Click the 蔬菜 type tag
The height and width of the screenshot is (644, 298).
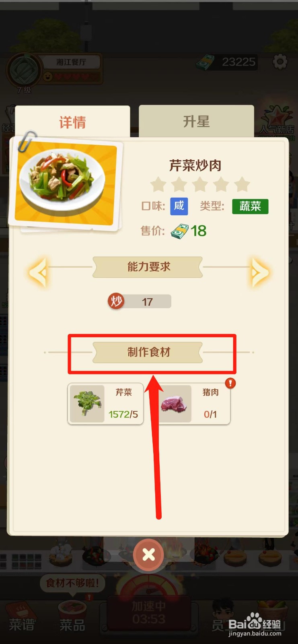pyautogui.click(x=250, y=206)
